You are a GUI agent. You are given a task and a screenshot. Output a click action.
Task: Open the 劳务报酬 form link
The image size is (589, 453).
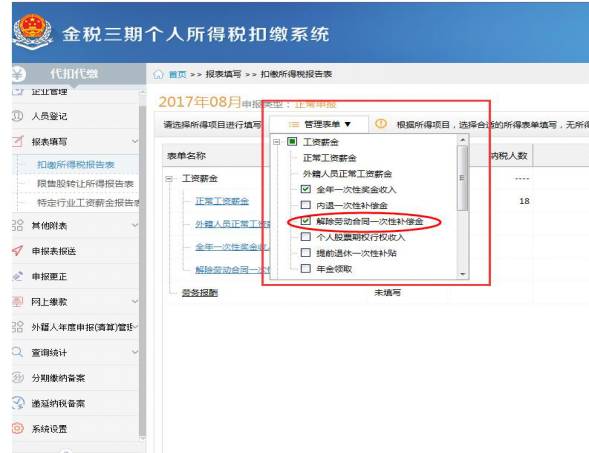(200, 293)
